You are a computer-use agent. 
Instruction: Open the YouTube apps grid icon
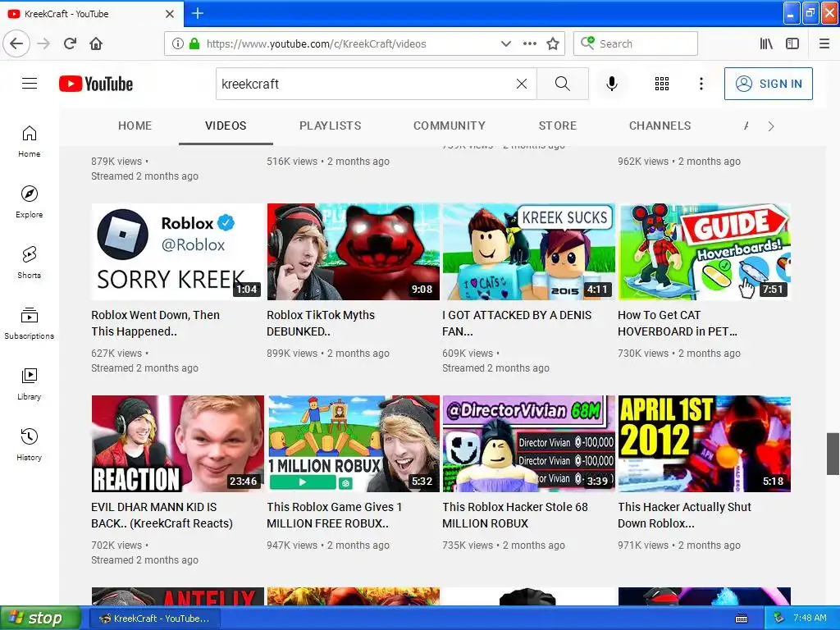point(662,84)
